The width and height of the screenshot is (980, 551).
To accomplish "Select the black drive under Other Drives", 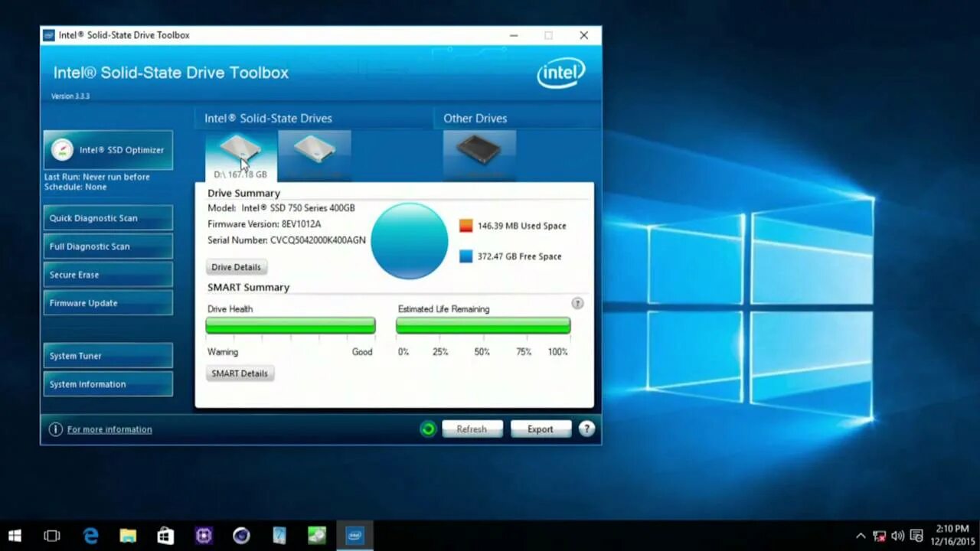I will point(479,155).
